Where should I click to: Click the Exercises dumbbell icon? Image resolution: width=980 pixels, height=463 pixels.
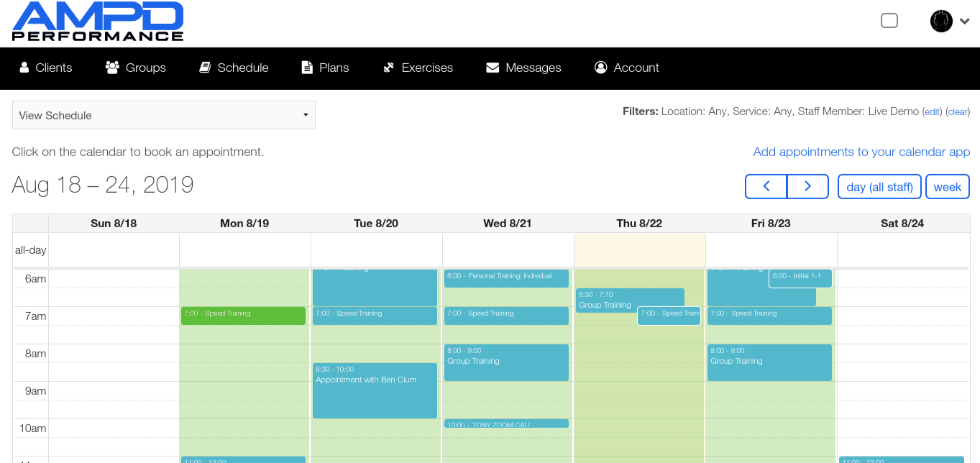(389, 68)
